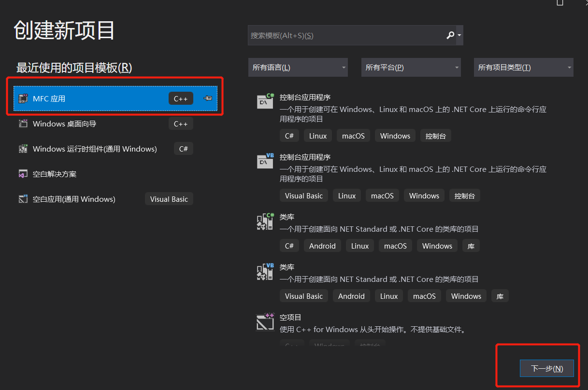
Task: Click the VB 控制台应用程序 icon
Action: pos(265,161)
